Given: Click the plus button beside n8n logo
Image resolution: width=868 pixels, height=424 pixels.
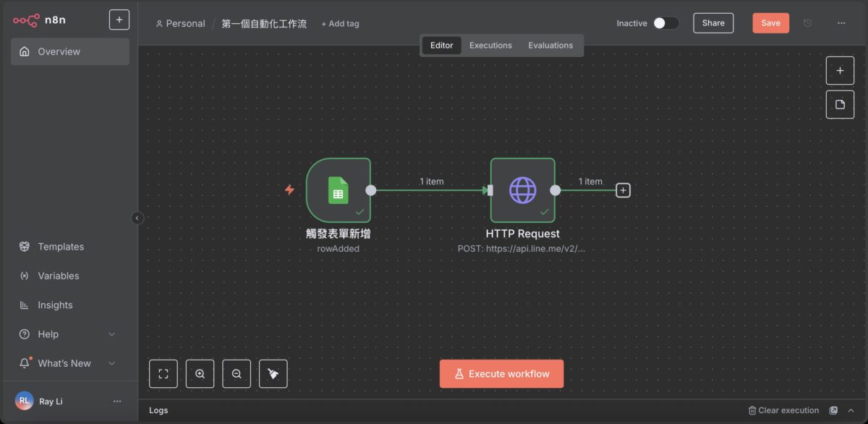Looking at the screenshot, I should [119, 20].
